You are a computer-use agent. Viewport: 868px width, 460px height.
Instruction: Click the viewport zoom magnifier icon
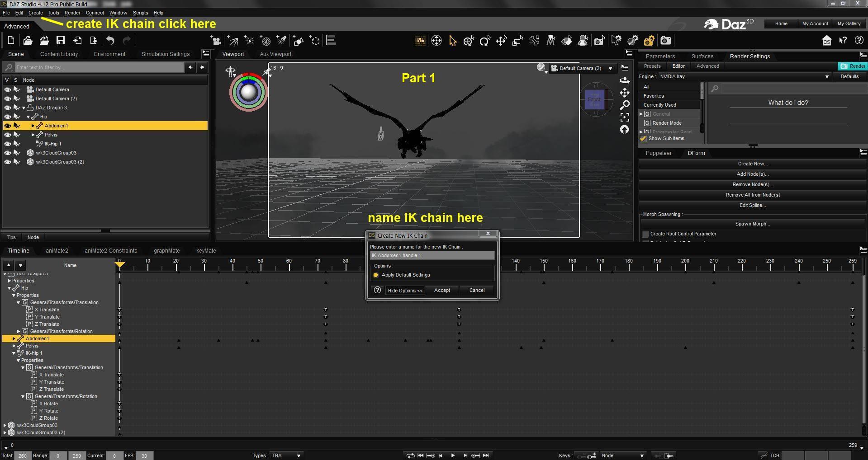pyautogui.click(x=625, y=105)
